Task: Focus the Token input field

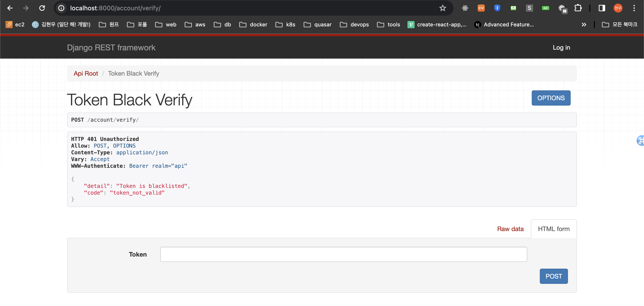Action: click(343, 254)
